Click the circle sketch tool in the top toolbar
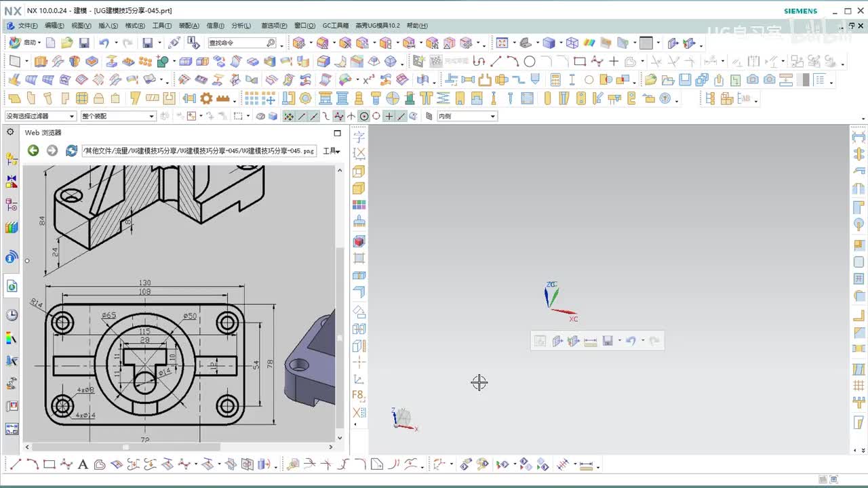868x488 pixels. pyautogui.click(x=530, y=61)
